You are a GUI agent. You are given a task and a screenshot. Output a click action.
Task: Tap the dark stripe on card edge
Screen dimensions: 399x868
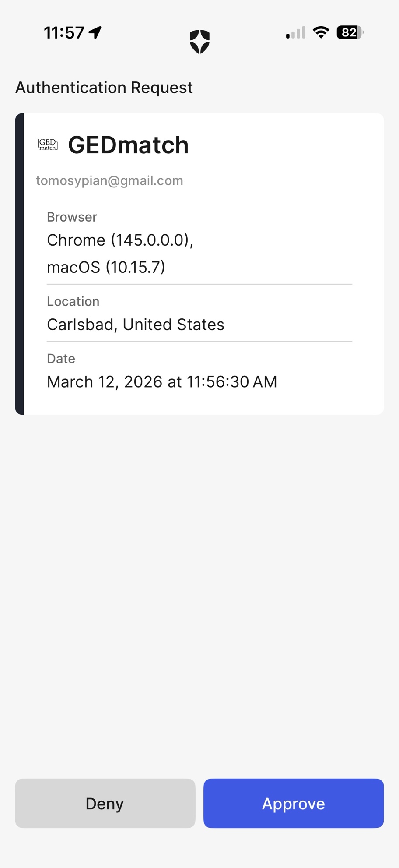point(19,264)
